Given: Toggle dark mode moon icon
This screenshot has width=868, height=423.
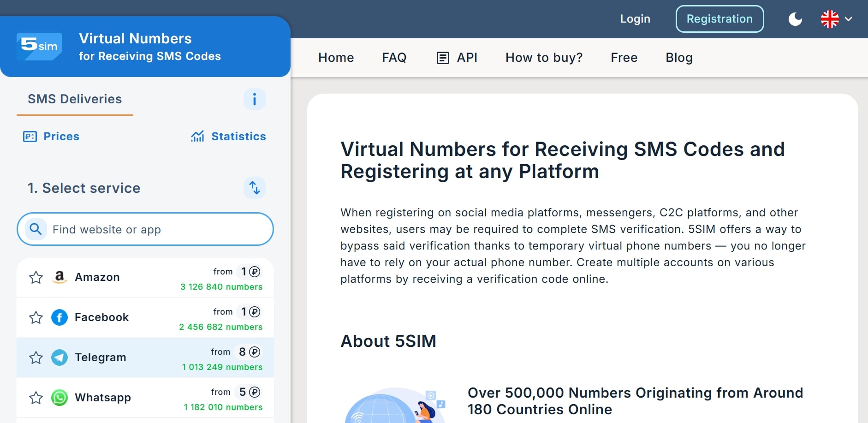Looking at the screenshot, I should (795, 19).
